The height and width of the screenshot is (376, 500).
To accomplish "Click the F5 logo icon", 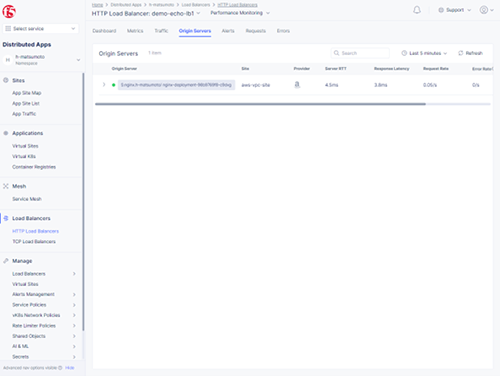I will (x=9, y=12).
